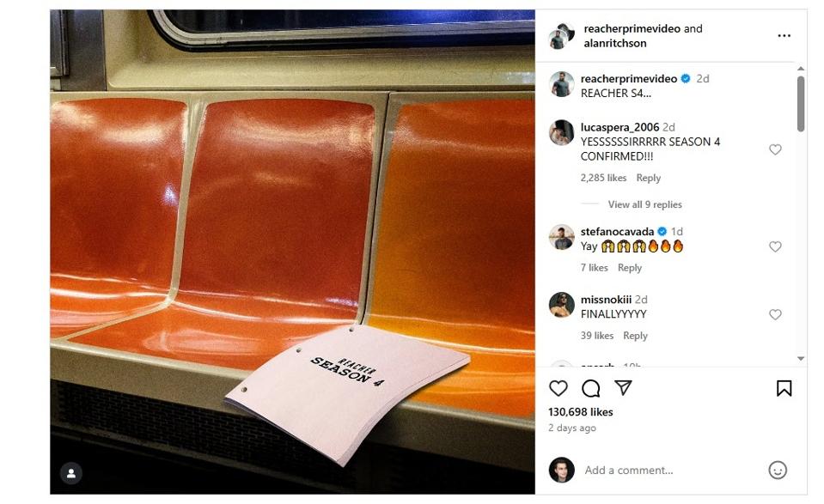The width and height of the screenshot is (824, 504).
Task: Show tagged people icon on photo
Action: 71,474
